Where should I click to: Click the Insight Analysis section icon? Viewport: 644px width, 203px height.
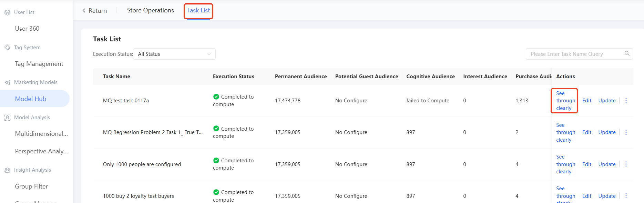(x=7, y=170)
